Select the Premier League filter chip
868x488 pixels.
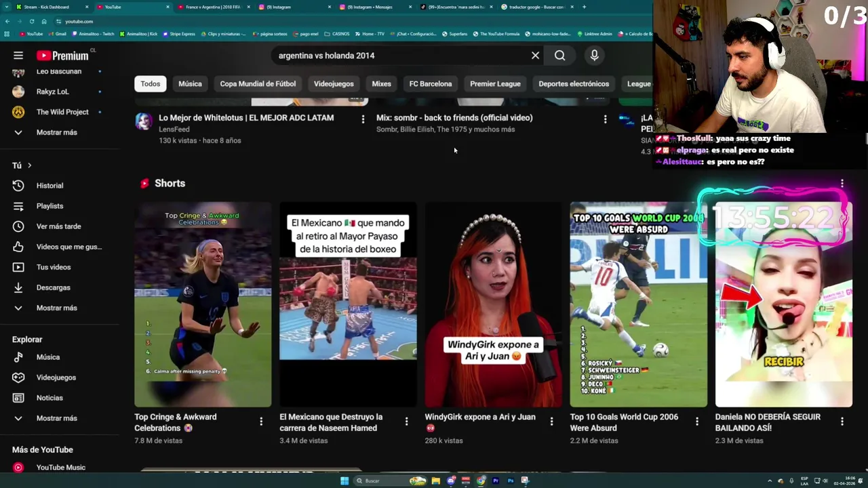point(495,84)
